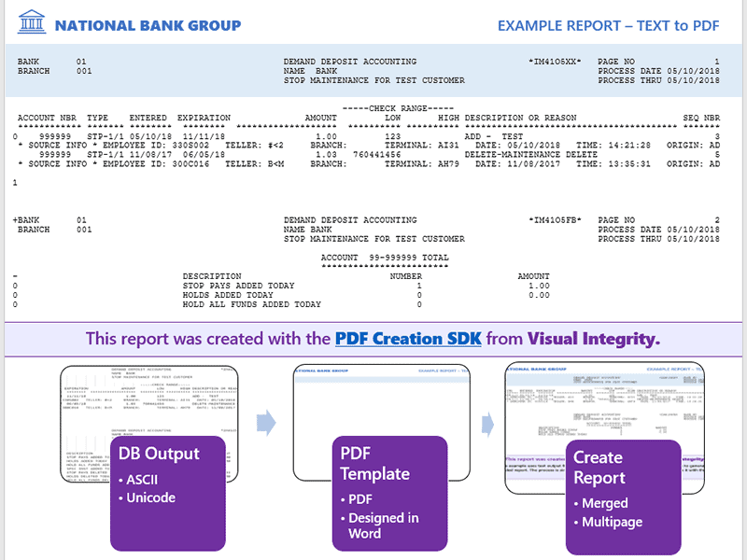
Task: Open the PDF Creation SDK hyperlink
Action: (x=408, y=339)
